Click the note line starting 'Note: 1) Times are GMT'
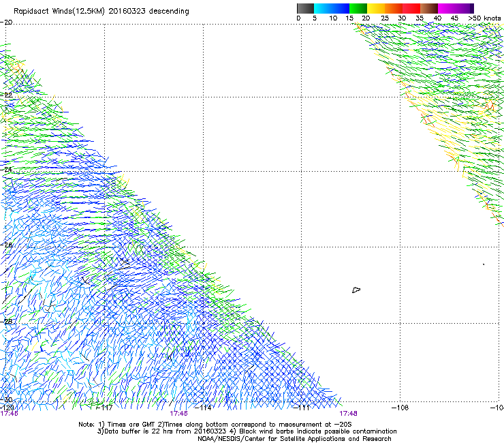Viewport: 504px width, 443px height. point(215,425)
